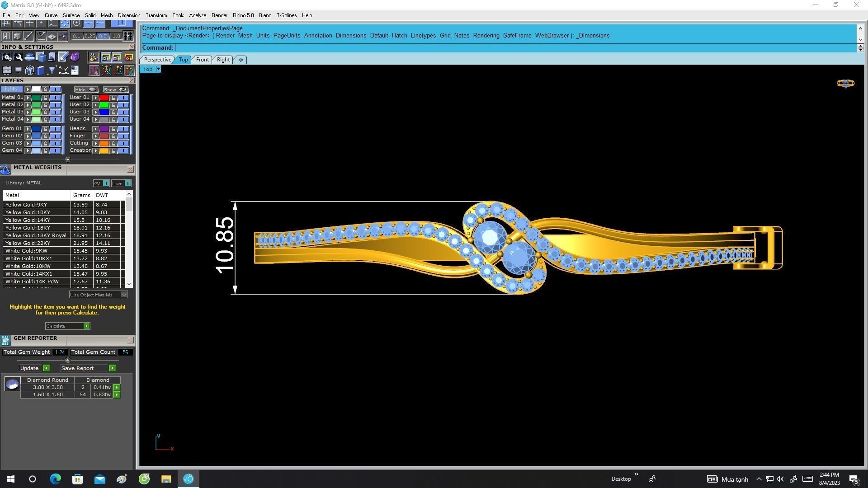Open the Mail app on the taskbar
The height and width of the screenshot is (488, 868).
(x=99, y=479)
